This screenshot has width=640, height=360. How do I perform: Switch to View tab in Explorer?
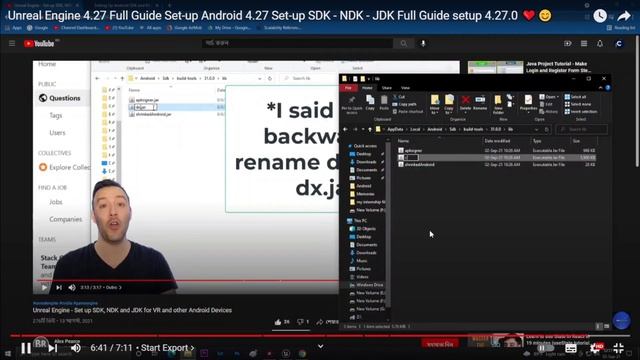tap(405, 88)
